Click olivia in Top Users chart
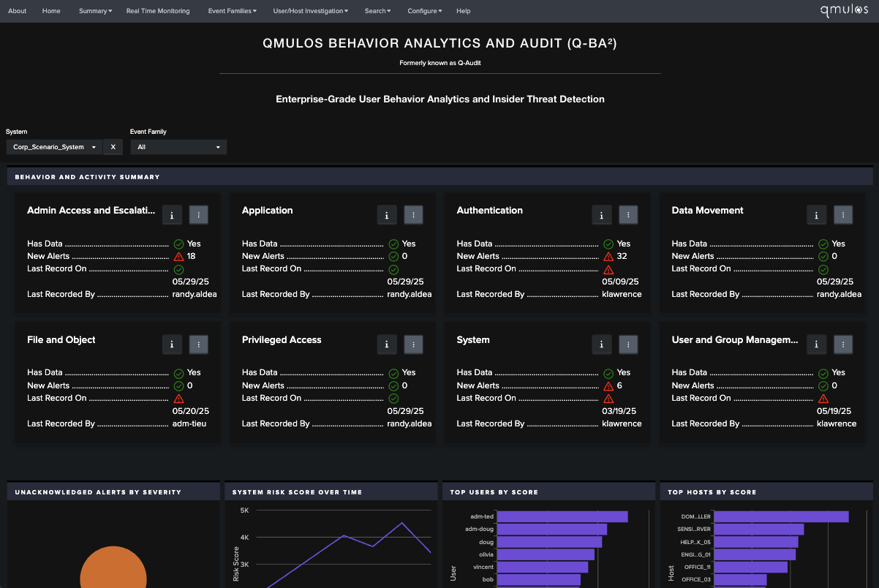The height and width of the screenshot is (588, 879). click(486, 554)
